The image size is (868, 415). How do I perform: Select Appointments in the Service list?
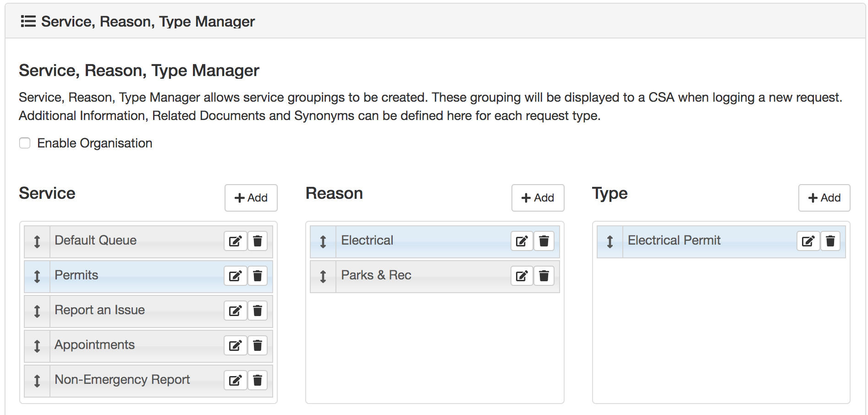click(x=95, y=345)
